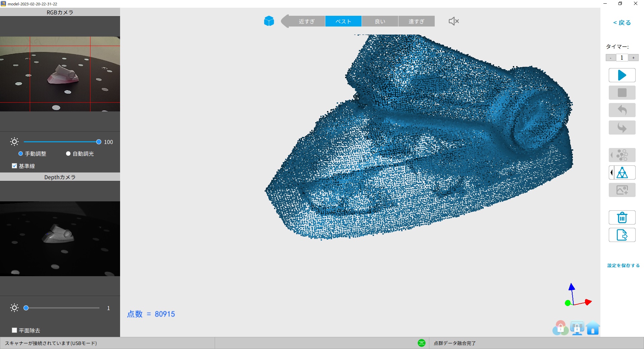Decrease timer with minus button
644x349 pixels.
coord(610,58)
